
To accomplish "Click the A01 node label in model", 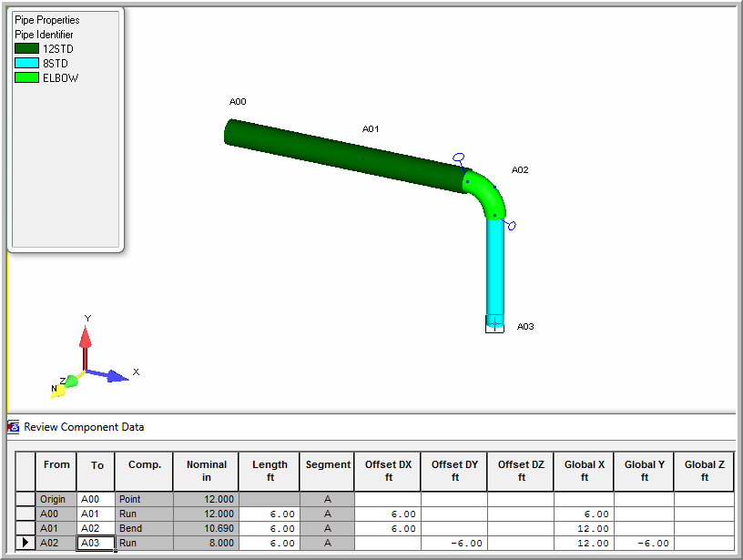I will pos(370,129).
